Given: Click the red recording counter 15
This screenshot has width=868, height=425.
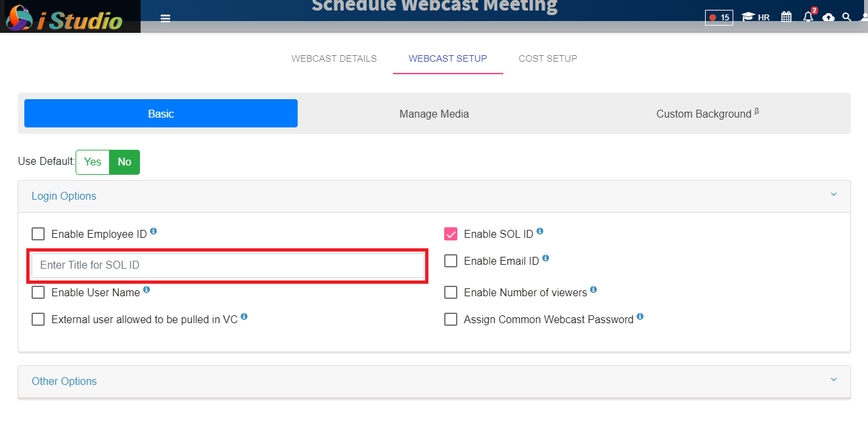Looking at the screenshot, I should 719,18.
